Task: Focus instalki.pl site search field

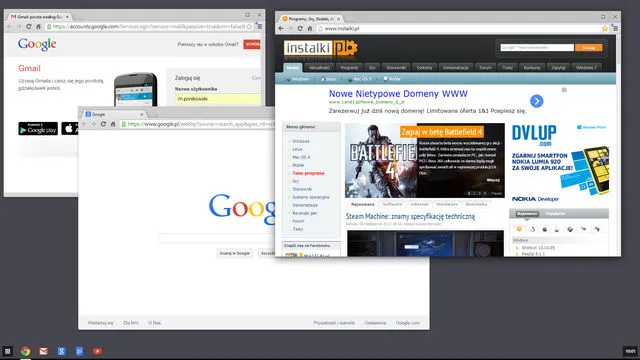Action: pos(537,48)
